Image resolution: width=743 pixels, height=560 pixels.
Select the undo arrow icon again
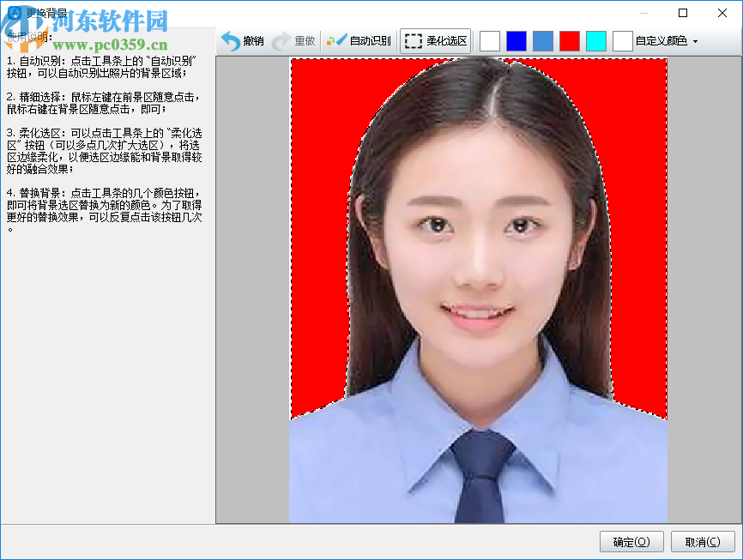click(230, 39)
